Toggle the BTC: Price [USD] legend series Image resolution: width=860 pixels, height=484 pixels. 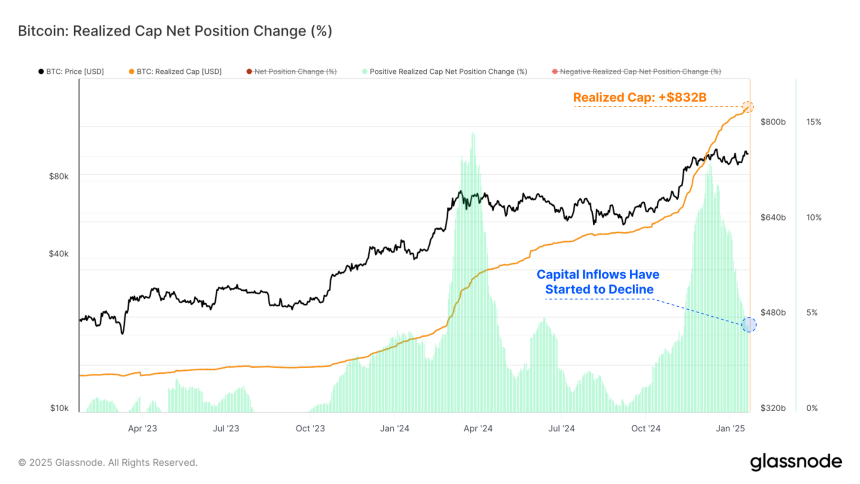pyautogui.click(x=71, y=71)
